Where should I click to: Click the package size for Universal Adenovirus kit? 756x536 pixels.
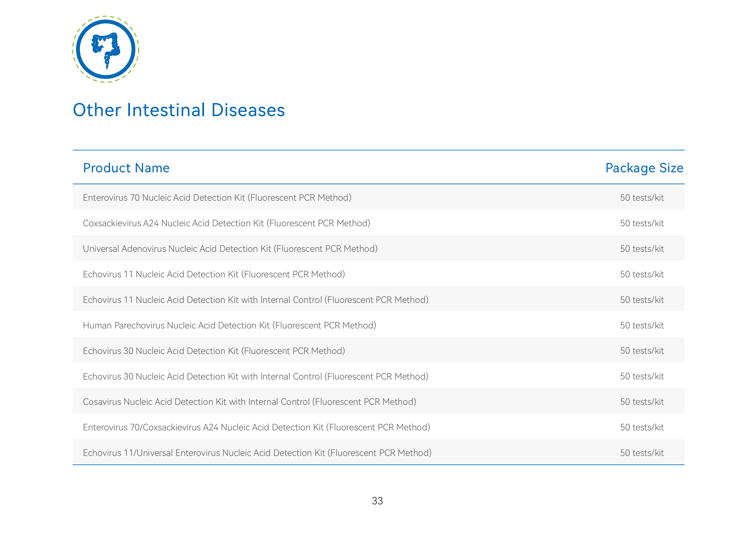click(642, 248)
